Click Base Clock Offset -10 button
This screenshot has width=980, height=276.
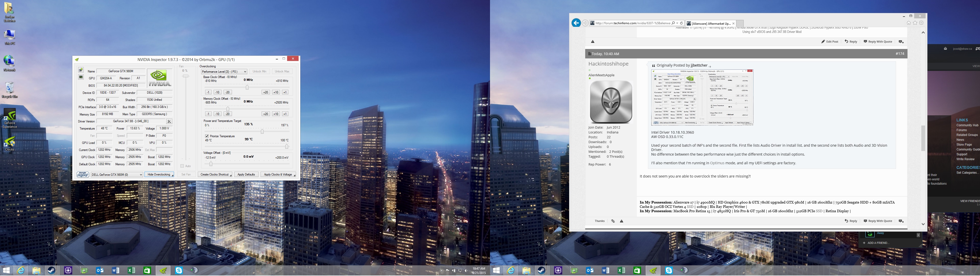click(x=217, y=92)
